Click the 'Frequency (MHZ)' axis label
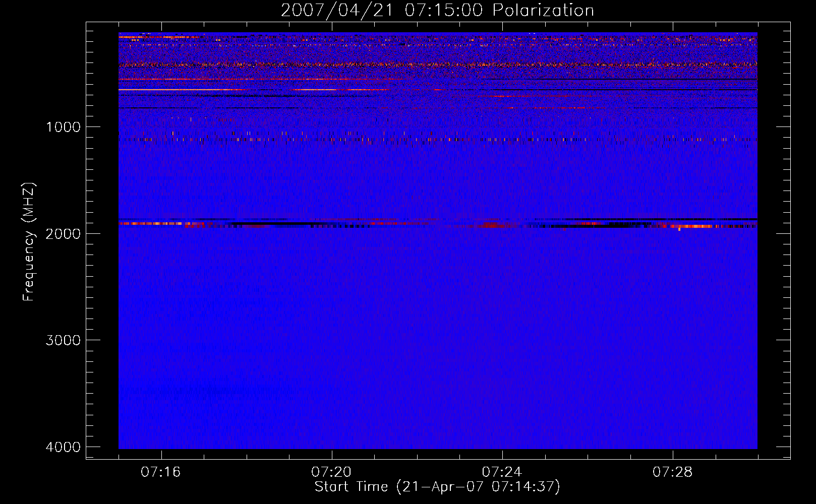The height and width of the screenshot is (504, 816). 29,242
